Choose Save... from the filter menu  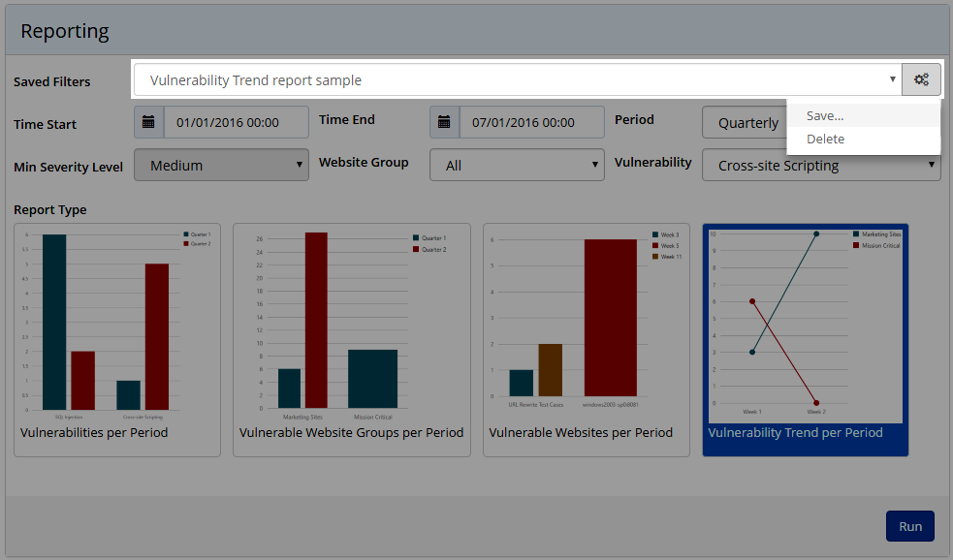pos(825,115)
